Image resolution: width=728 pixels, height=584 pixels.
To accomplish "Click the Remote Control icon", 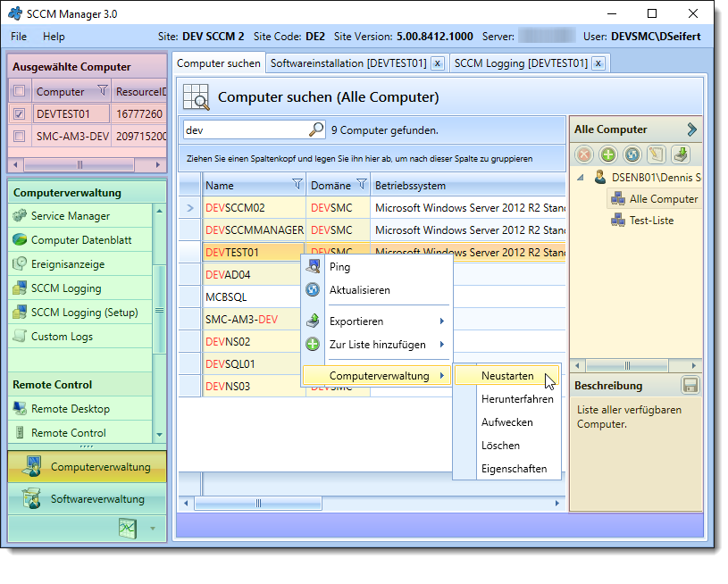I will pos(20,433).
